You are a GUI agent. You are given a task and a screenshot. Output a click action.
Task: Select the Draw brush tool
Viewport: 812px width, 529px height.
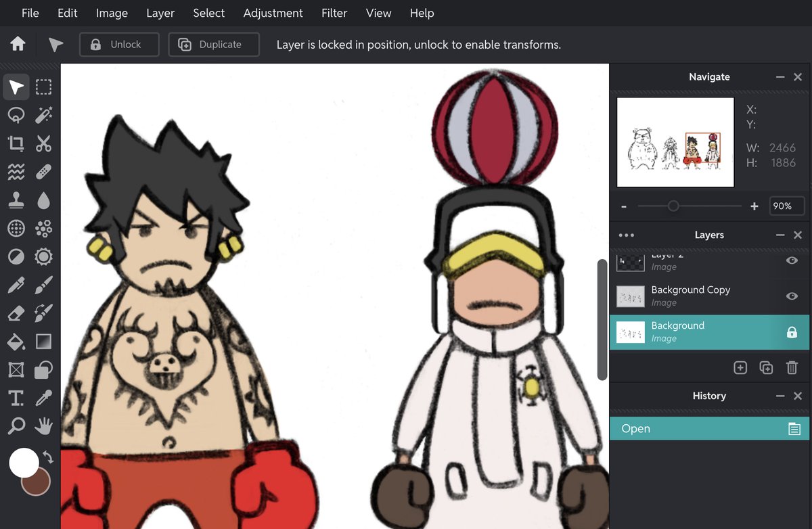[44, 285]
